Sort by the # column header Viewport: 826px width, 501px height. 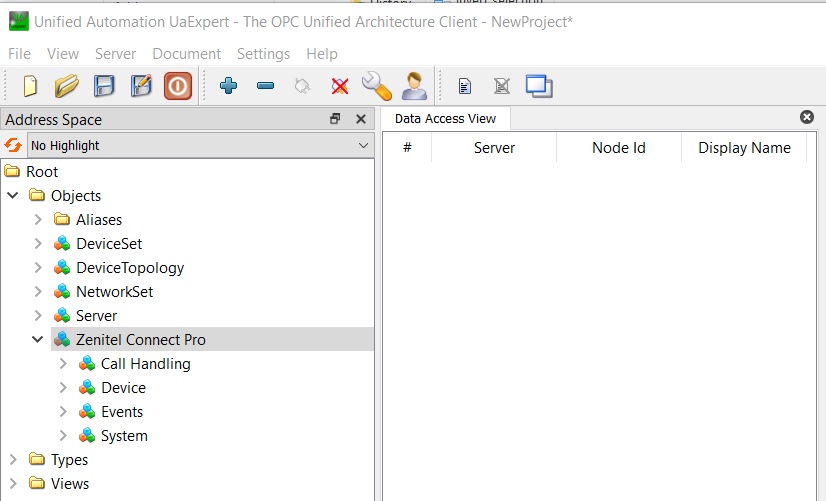pos(407,148)
